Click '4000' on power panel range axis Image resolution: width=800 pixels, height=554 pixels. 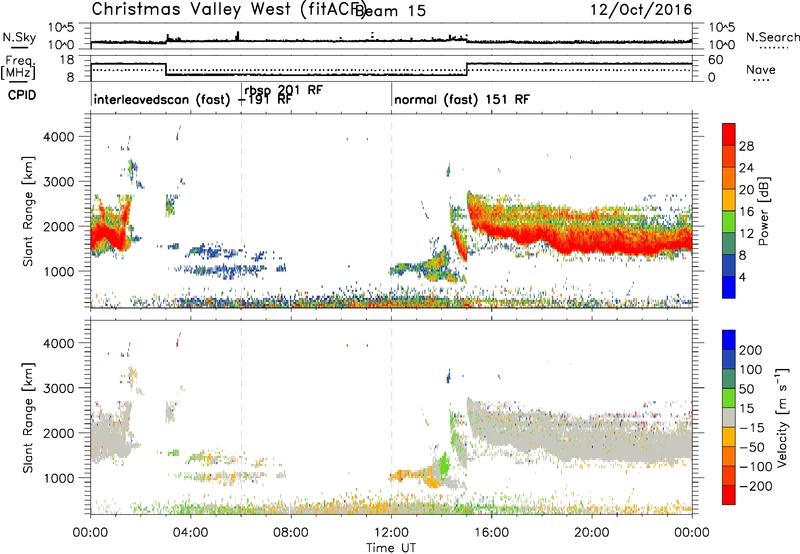tap(58, 137)
